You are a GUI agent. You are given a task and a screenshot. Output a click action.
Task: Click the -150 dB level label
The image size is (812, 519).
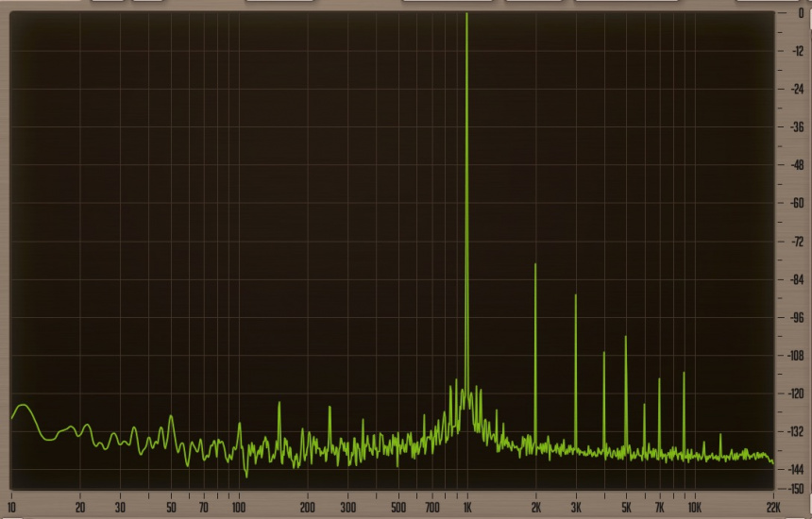click(795, 489)
